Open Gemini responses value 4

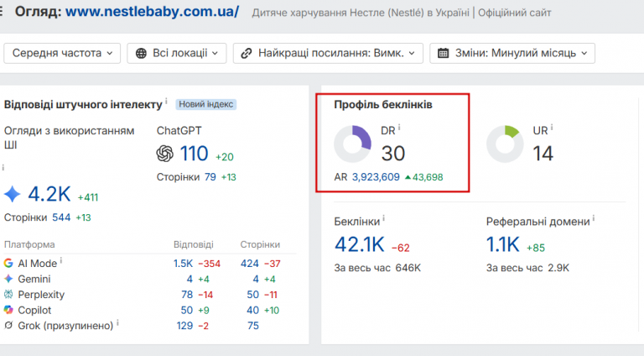(x=190, y=279)
